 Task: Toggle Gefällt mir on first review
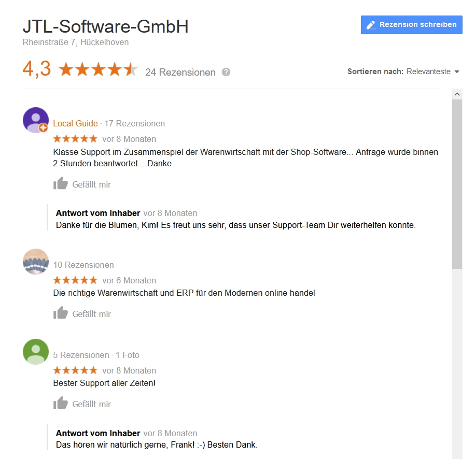coord(82,183)
